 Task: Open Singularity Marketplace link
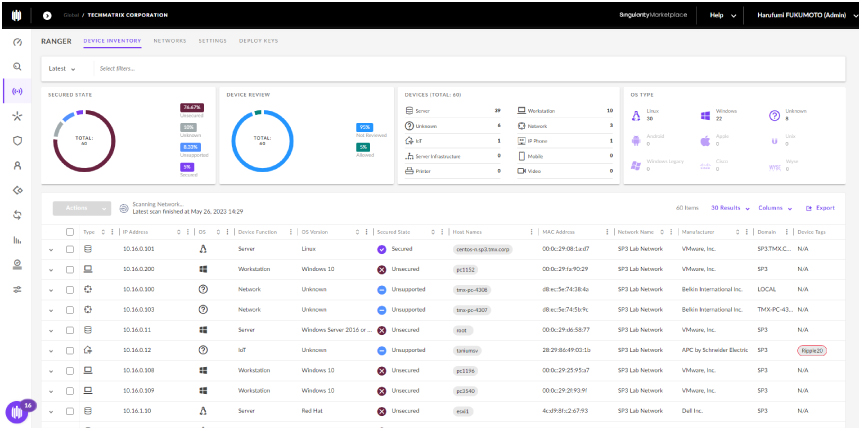pyautogui.click(x=653, y=15)
